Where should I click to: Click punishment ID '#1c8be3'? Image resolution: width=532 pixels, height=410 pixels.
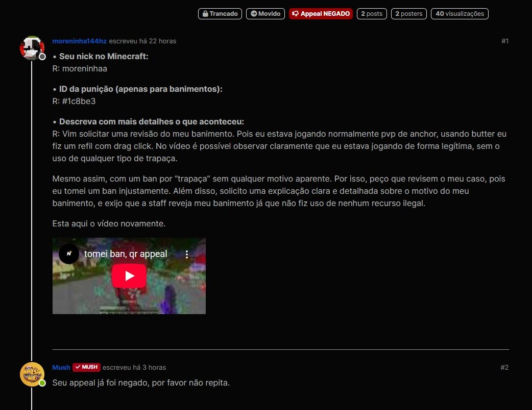pos(79,101)
